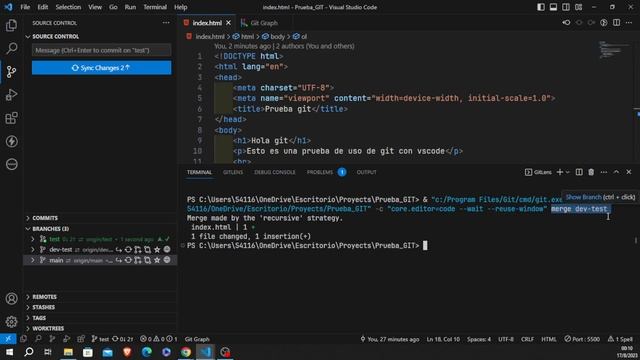Change language mode HTML in status bar
The image size is (640, 360).
click(x=549, y=339)
